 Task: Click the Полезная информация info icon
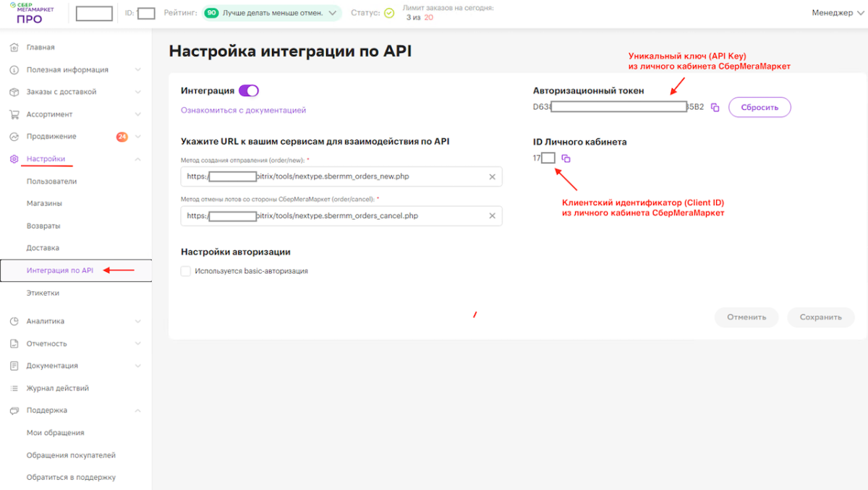tap(13, 70)
